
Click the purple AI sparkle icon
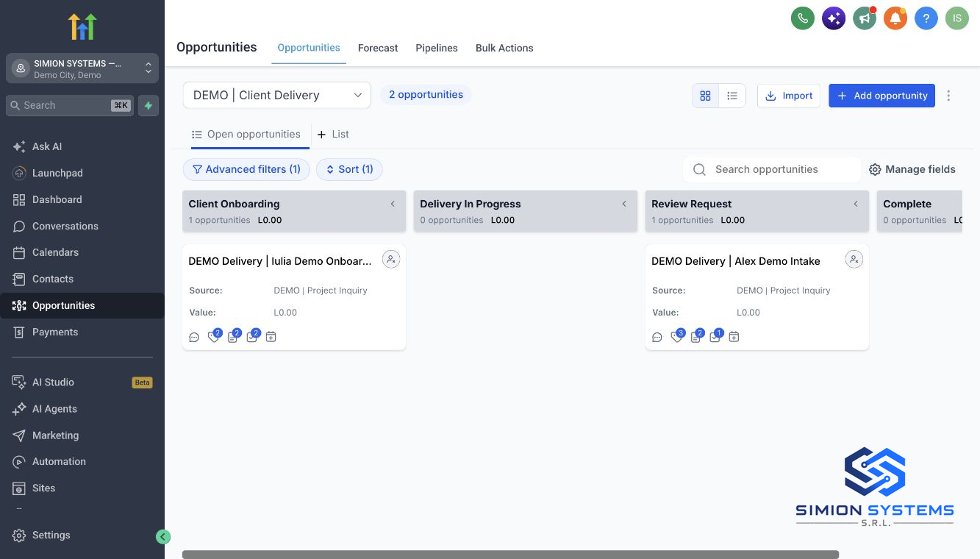tap(834, 18)
